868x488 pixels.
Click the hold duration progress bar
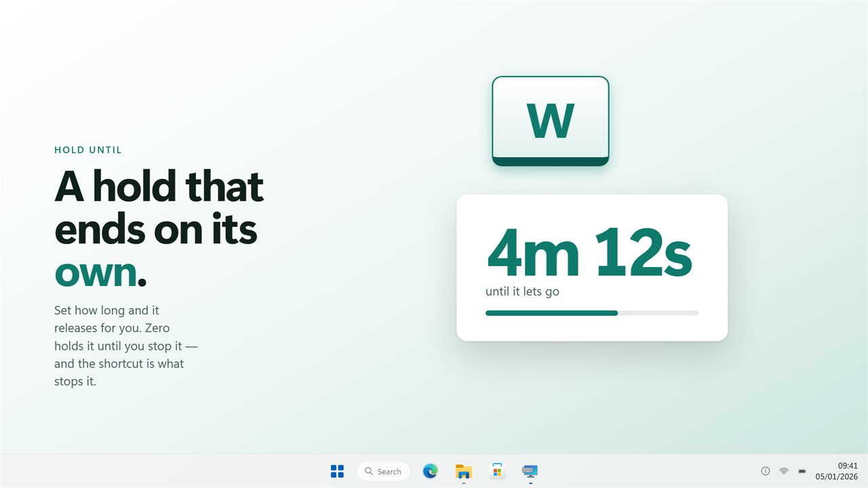(x=592, y=313)
